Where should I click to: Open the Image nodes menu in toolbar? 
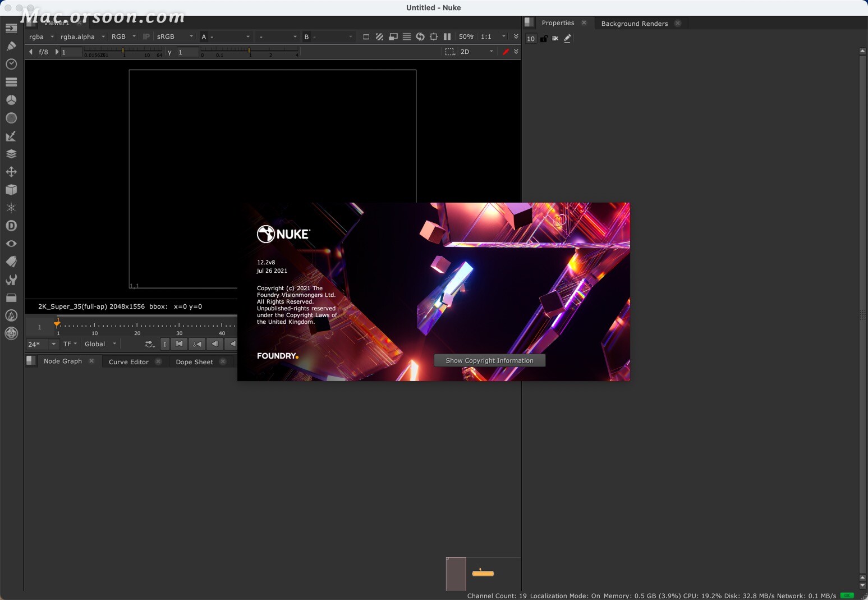[x=11, y=28]
